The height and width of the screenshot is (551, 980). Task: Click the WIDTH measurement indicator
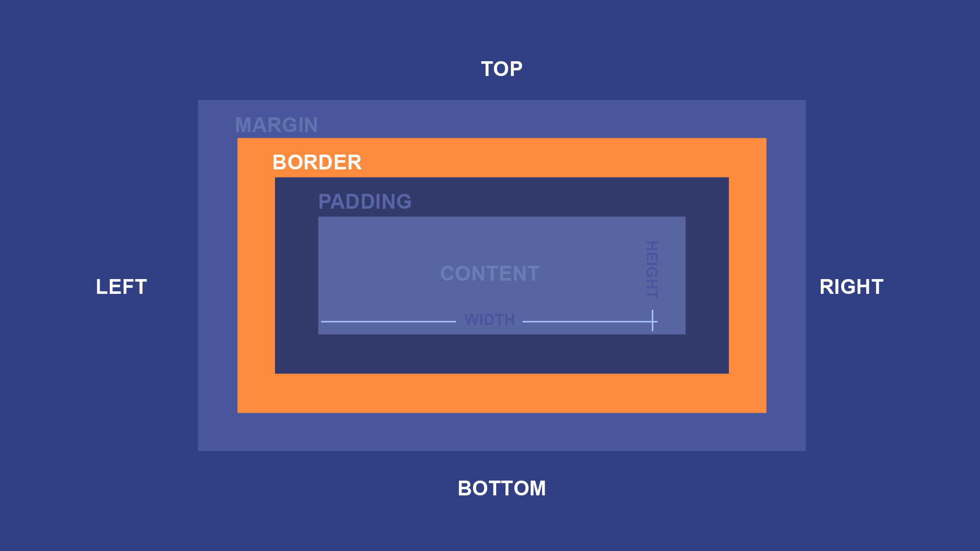coord(489,319)
